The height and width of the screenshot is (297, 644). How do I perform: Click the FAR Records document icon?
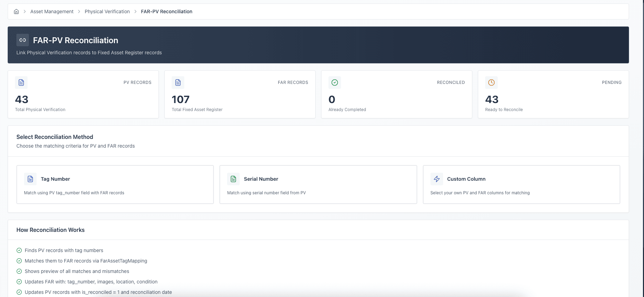[x=178, y=83]
